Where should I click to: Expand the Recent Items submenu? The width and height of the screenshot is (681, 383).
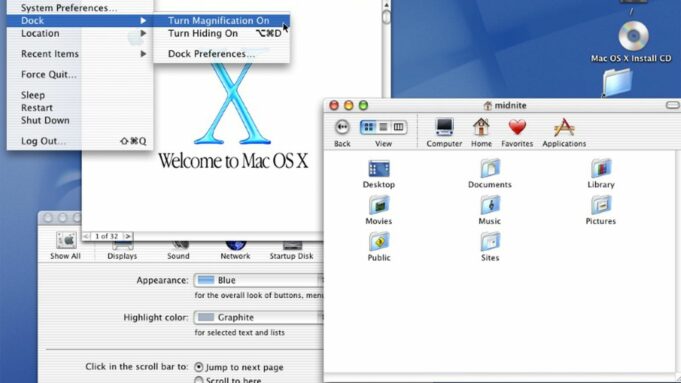tap(80, 54)
